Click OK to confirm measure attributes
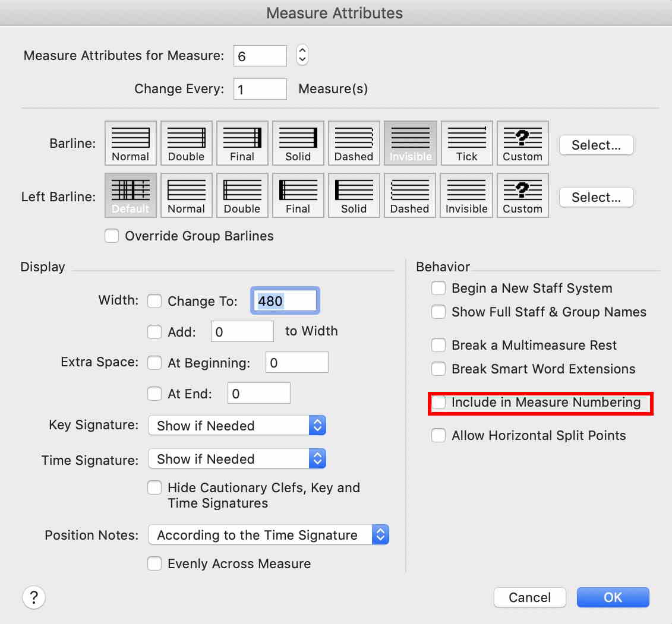672x624 pixels. [x=613, y=597]
